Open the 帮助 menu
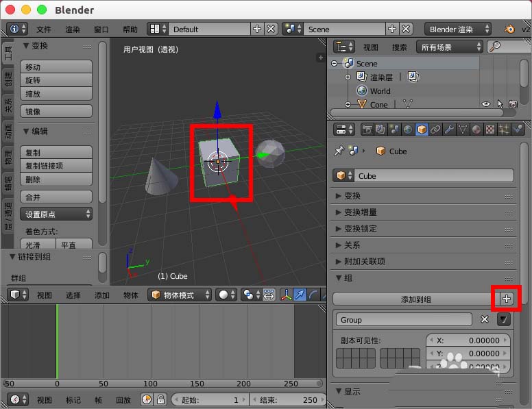Viewport: 532px width, 409px height. (x=130, y=29)
